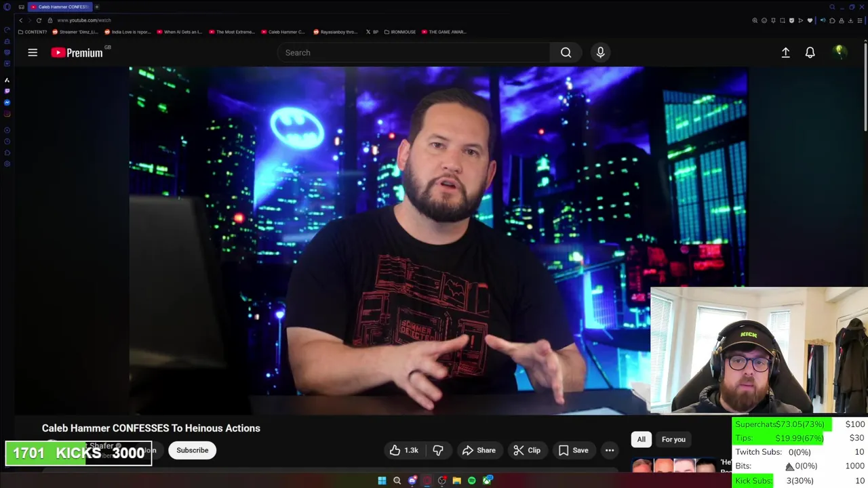Image resolution: width=868 pixels, height=488 pixels.
Task: Open the Caleb Hammer C... bookmark
Action: 283,32
